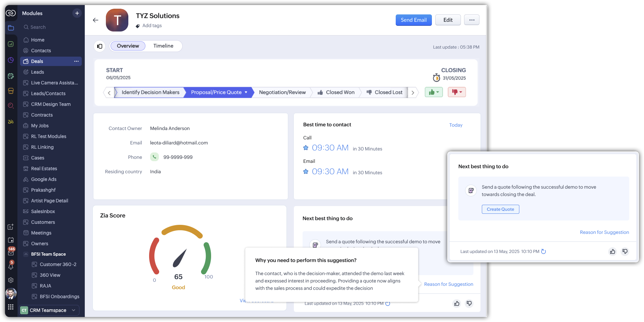Switch to the Timeline tab
Image resolution: width=644 pixels, height=322 pixels.
tap(163, 46)
